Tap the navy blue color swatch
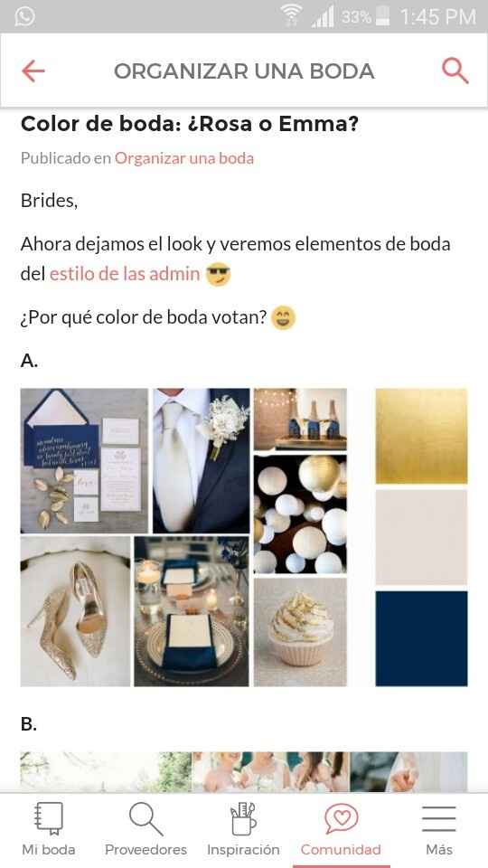Screen dimensions: 488x868 pyautogui.click(x=421, y=638)
